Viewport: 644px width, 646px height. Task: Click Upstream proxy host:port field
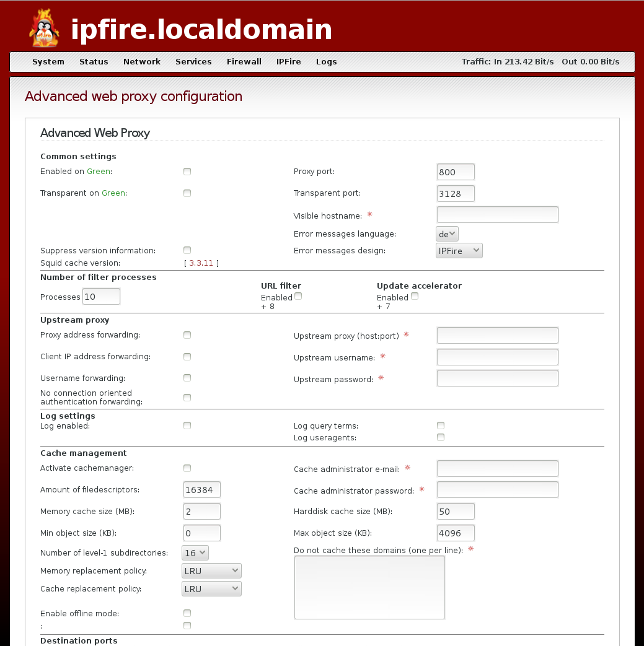click(498, 335)
